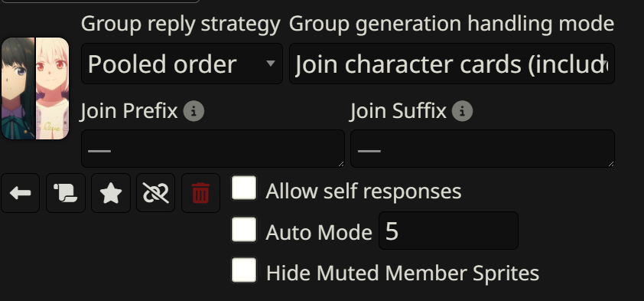
Task: Click the 'Hide Muted Member Sprites' label text
Action: [402, 273]
